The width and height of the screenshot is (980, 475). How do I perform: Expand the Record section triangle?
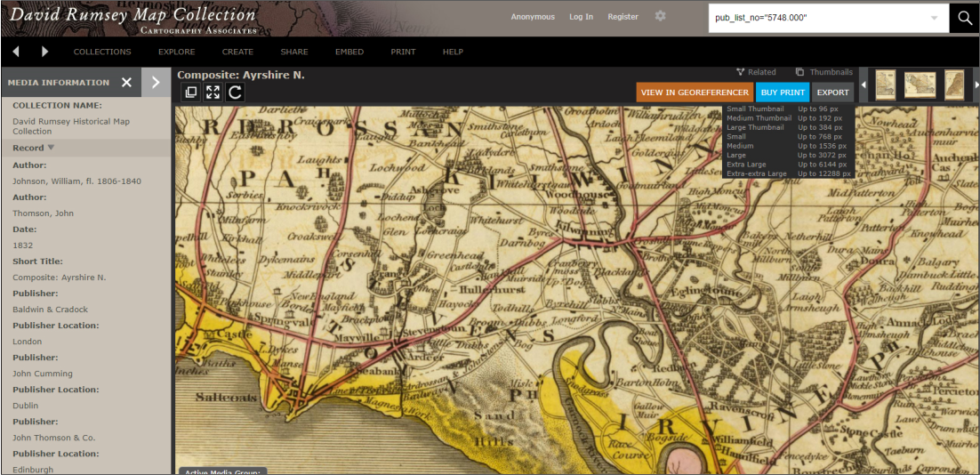(52, 148)
